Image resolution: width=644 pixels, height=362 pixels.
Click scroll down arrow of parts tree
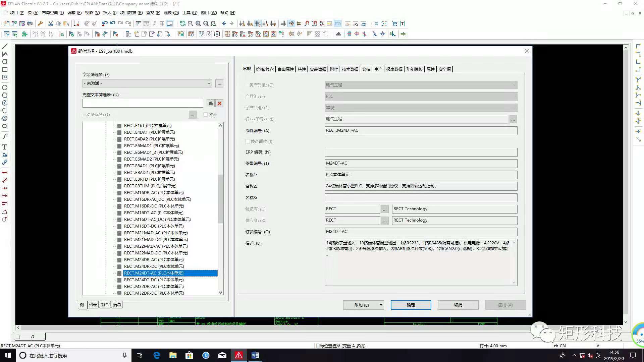pyautogui.click(x=220, y=293)
